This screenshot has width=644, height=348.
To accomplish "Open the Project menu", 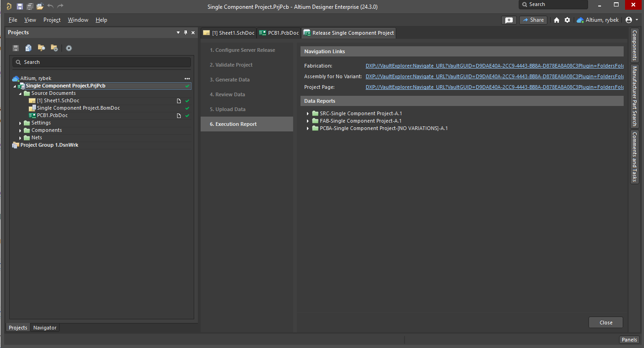I will point(52,20).
